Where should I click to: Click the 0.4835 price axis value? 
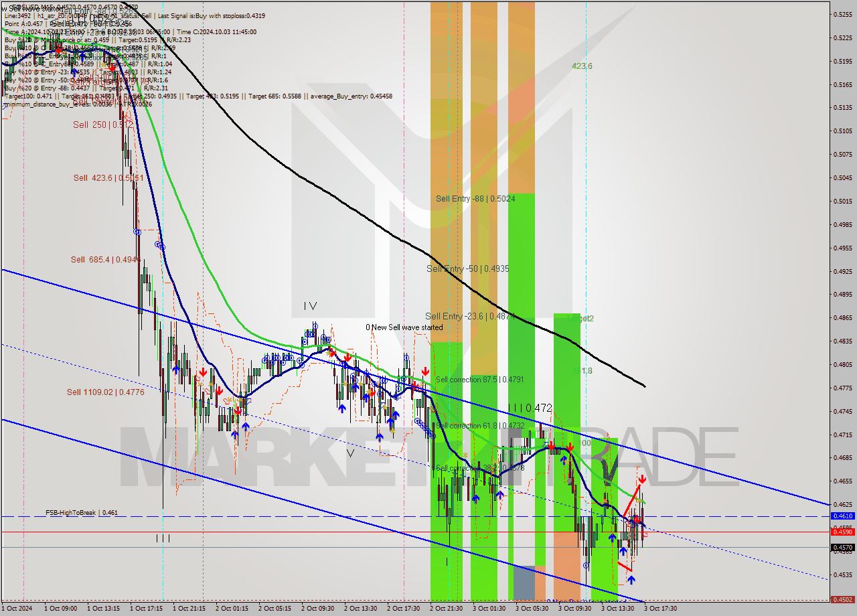pyautogui.click(x=842, y=341)
